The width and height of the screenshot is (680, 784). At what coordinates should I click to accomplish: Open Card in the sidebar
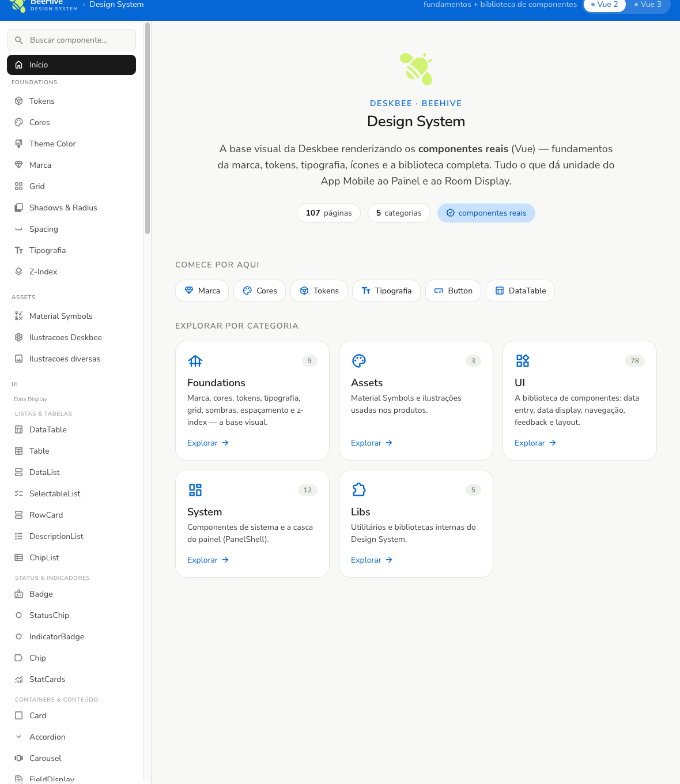[x=71, y=715]
